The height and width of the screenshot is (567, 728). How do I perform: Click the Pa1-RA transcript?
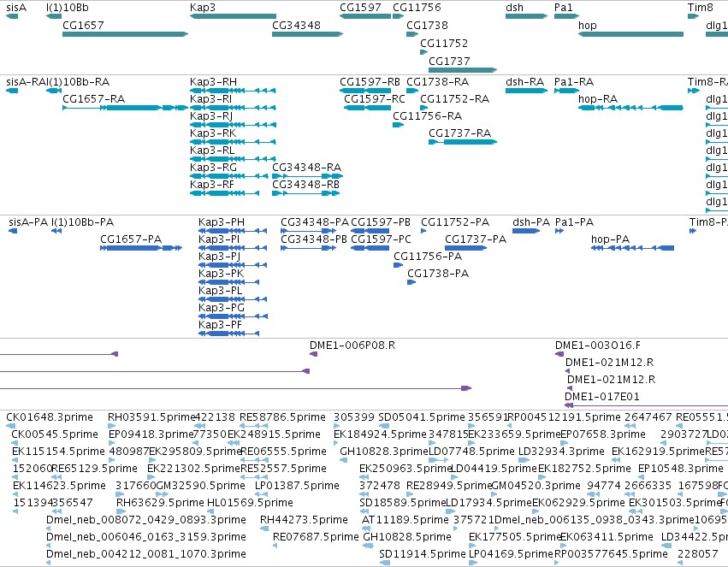pos(566,91)
